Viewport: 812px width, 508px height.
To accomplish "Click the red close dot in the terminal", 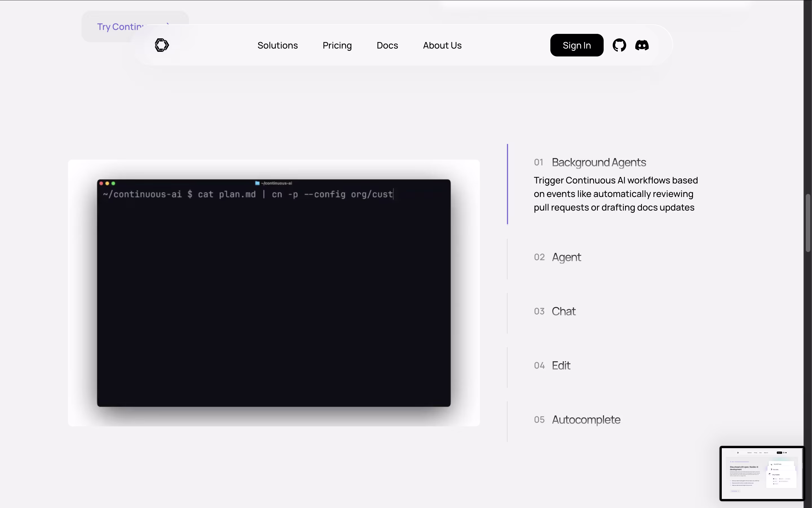I will coord(101,183).
